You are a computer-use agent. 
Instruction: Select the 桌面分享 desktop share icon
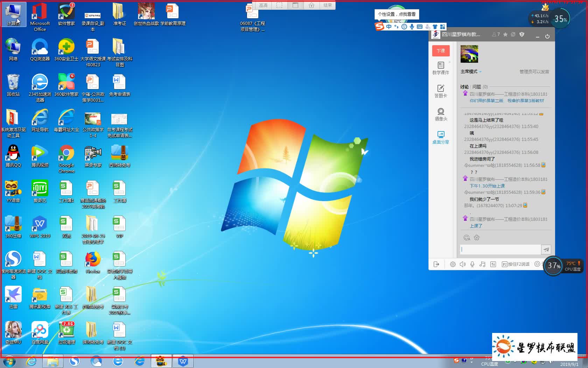pos(440,137)
